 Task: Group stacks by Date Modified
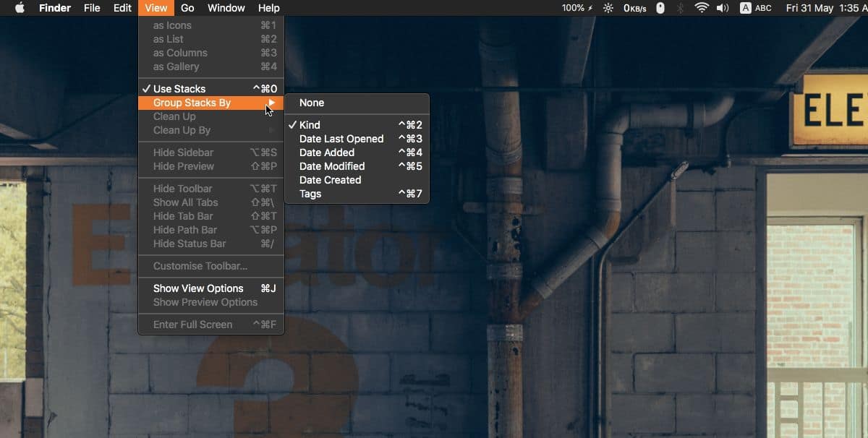point(357,166)
